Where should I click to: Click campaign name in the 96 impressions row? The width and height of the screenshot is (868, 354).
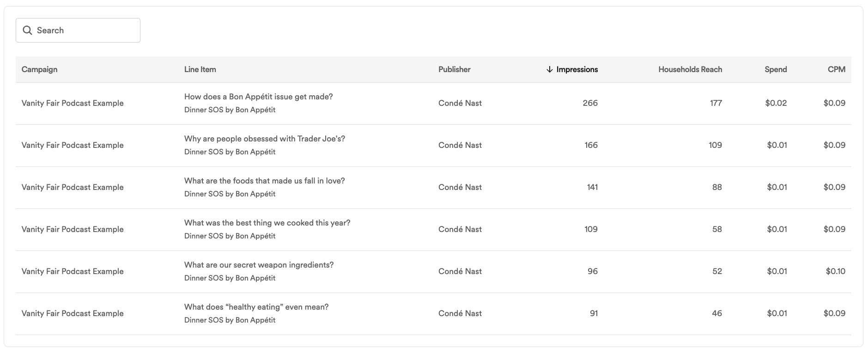pos(73,271)
